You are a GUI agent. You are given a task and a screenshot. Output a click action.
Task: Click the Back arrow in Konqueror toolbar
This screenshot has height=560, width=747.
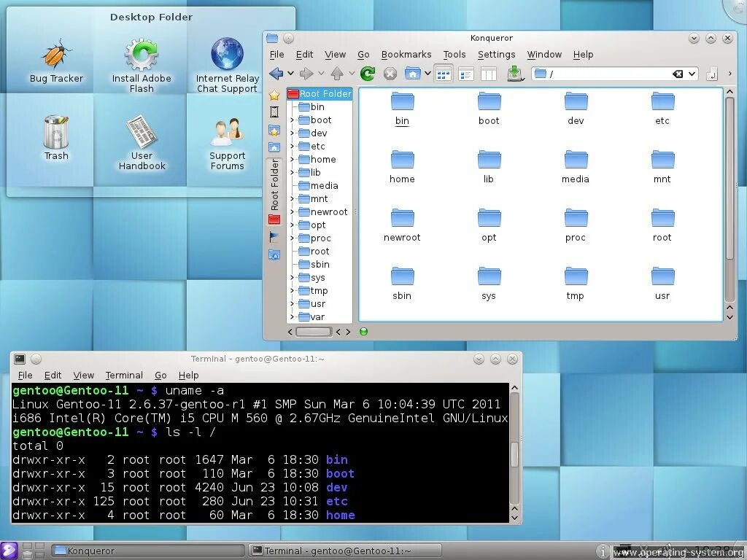pyautogui.click(x=276, y=74)
